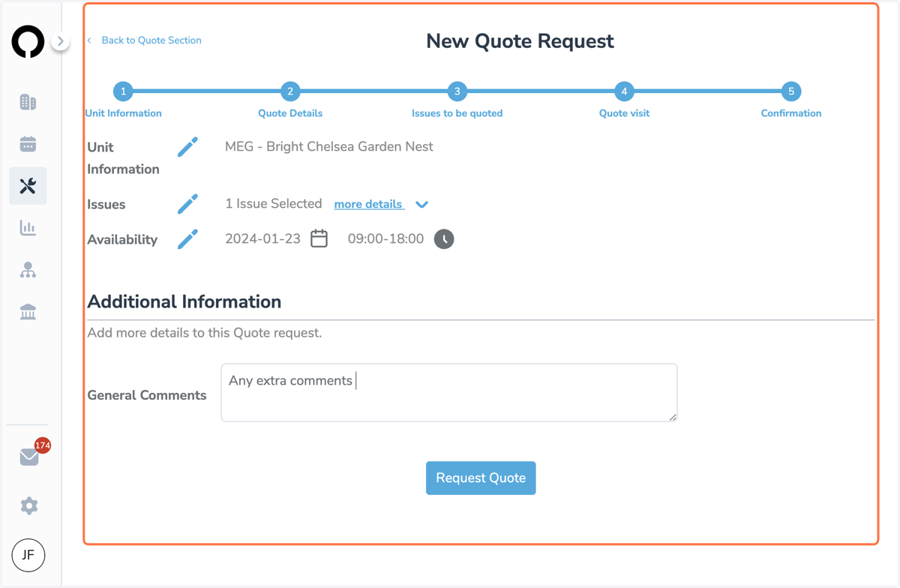
Task: Open the bank building icon in sidebar
Action: [x=28, y=312]
